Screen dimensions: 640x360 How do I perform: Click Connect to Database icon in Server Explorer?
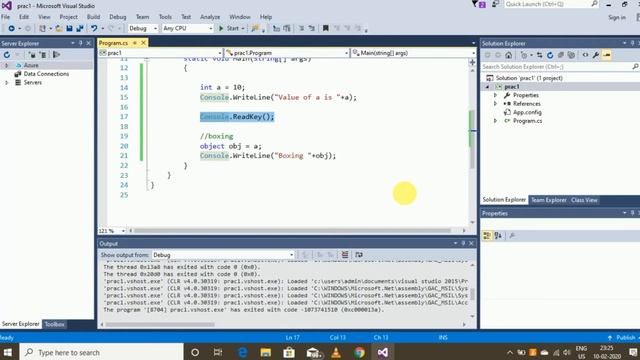click(x=32, y=55)
